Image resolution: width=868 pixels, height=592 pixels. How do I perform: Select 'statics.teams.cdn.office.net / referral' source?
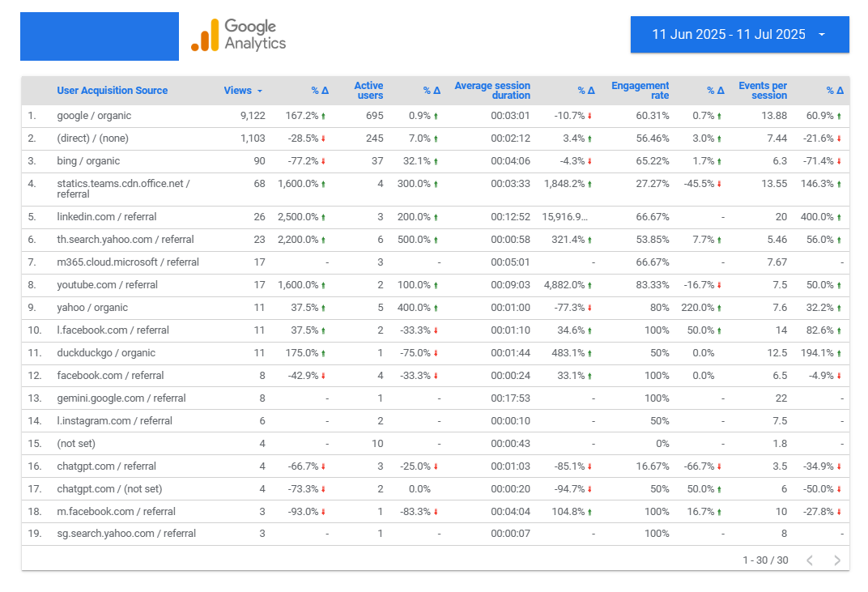click(x=123, y=189)
